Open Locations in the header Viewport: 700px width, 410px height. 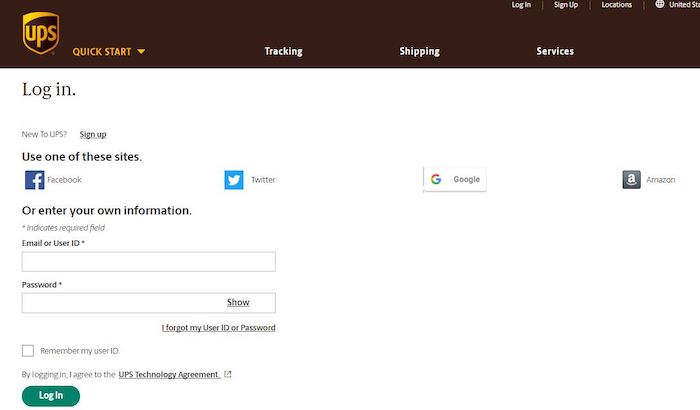click(x=617, y=5)
